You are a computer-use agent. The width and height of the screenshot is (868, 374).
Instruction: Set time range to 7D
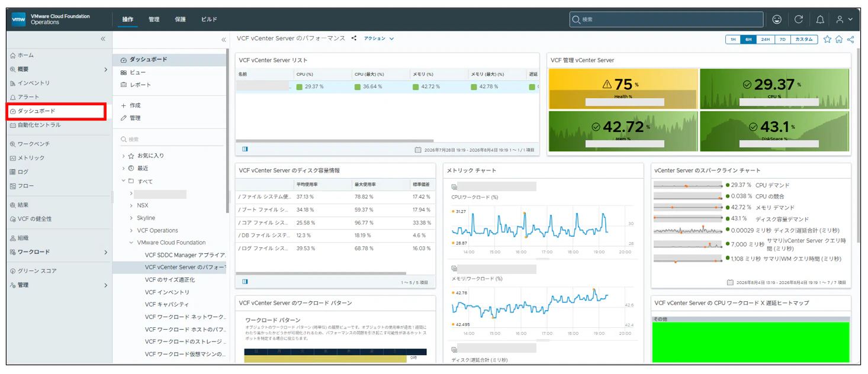782,40
